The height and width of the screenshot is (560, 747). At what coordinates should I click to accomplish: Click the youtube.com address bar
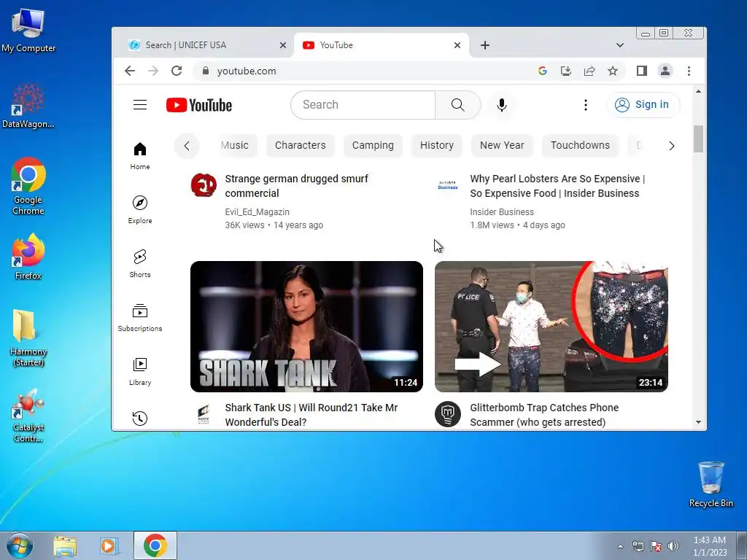click(362, 71)
